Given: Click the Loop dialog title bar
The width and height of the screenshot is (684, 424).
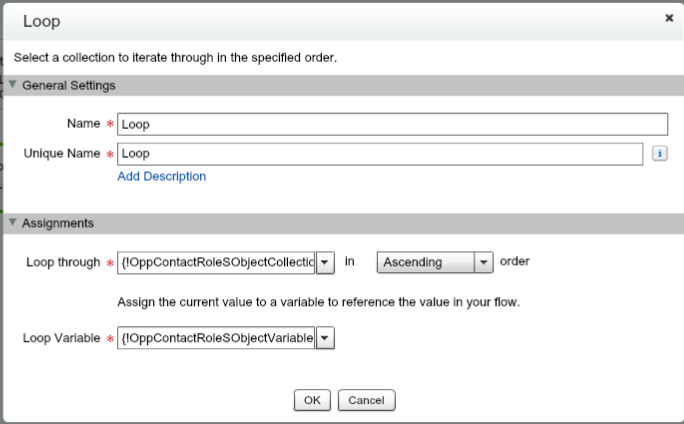Looking at the screenshot, I should click(300, 20).
